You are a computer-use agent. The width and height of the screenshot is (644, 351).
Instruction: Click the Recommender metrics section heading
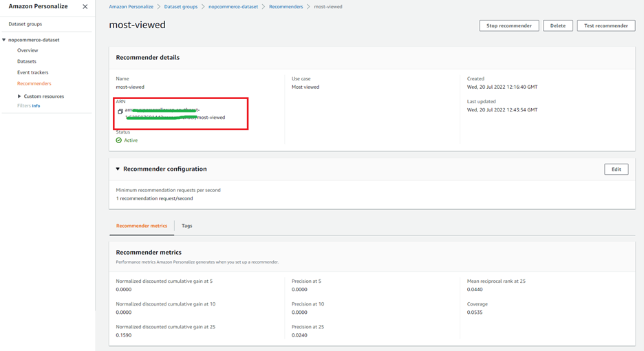149,253
